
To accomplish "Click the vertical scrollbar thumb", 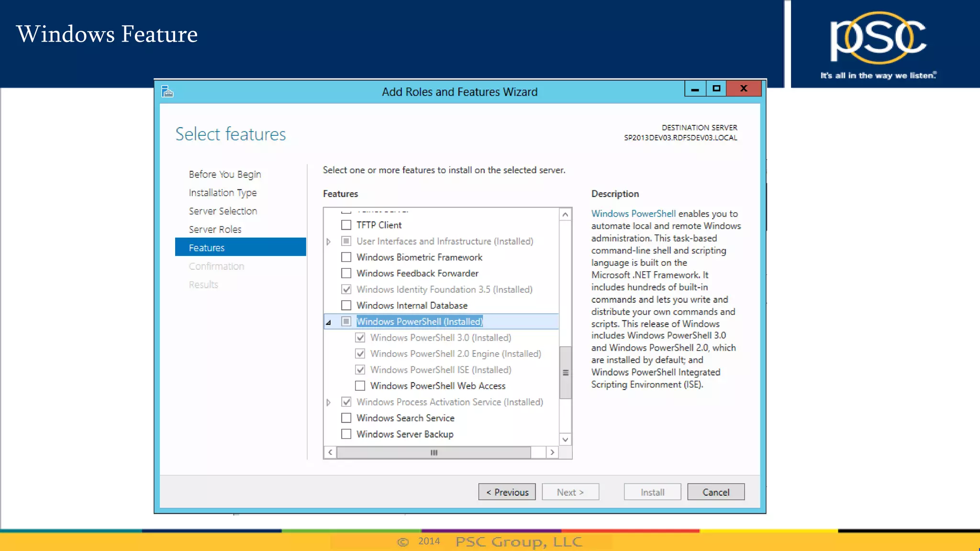I will click(565, 373).
